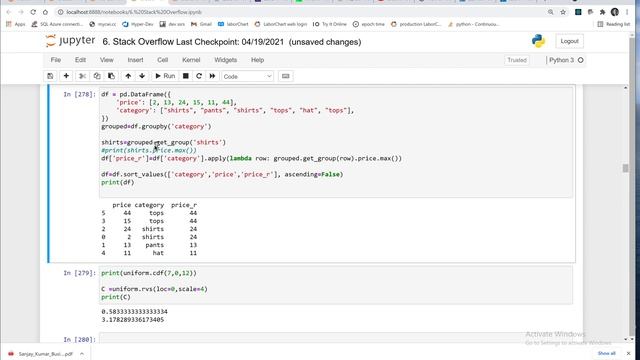Viewport: 640px width, 360px height.
Task: Open the Try it Online bookmark
Action: 329,24
